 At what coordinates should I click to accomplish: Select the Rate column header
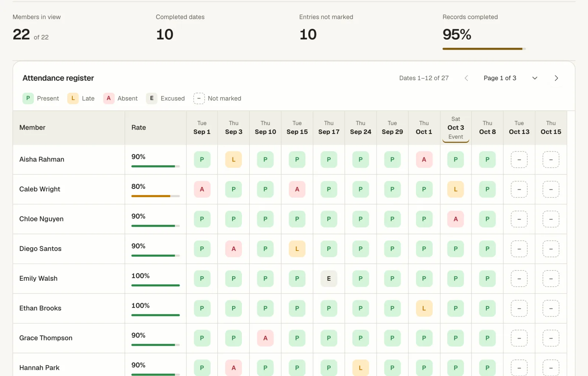point(155,128)
